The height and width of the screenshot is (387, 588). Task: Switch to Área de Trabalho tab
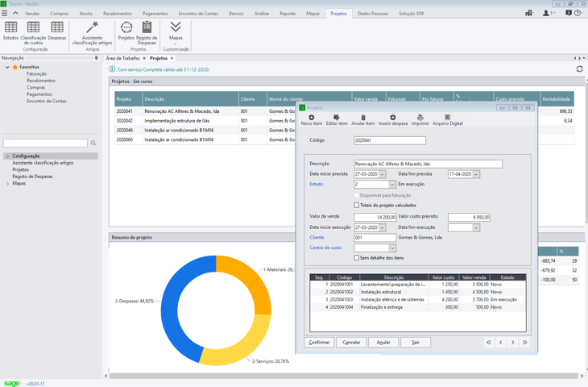point(122,58)
